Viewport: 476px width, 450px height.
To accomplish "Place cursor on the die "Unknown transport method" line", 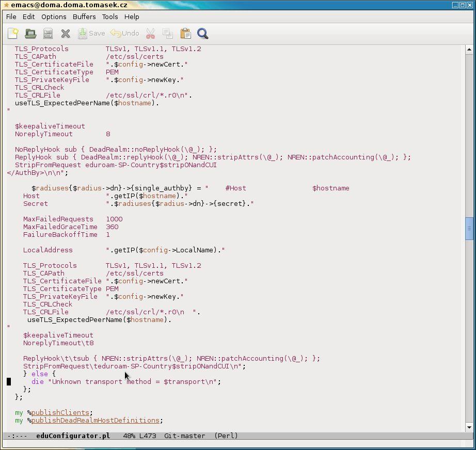I will [x=126, y=381].
